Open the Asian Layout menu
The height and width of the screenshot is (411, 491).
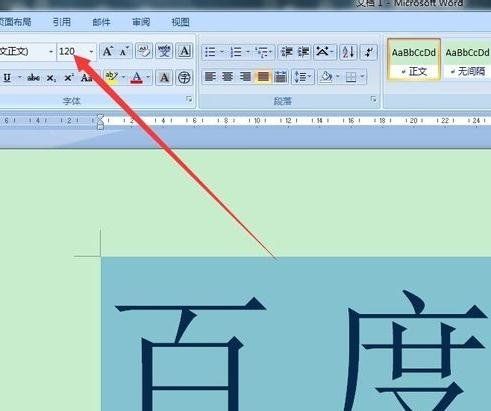click(x=324, y=52)
